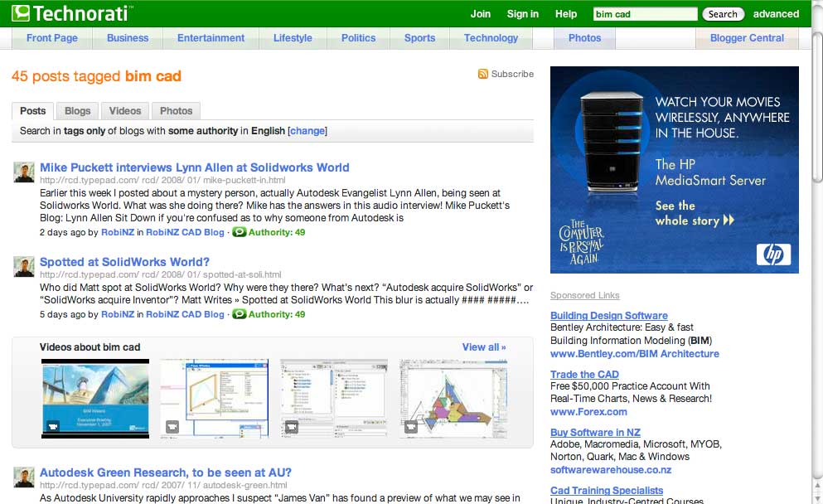Click RobiNZ CAD Blog link on Spotted post
Viewport: 823px width, 504px height.
[185, 314]
